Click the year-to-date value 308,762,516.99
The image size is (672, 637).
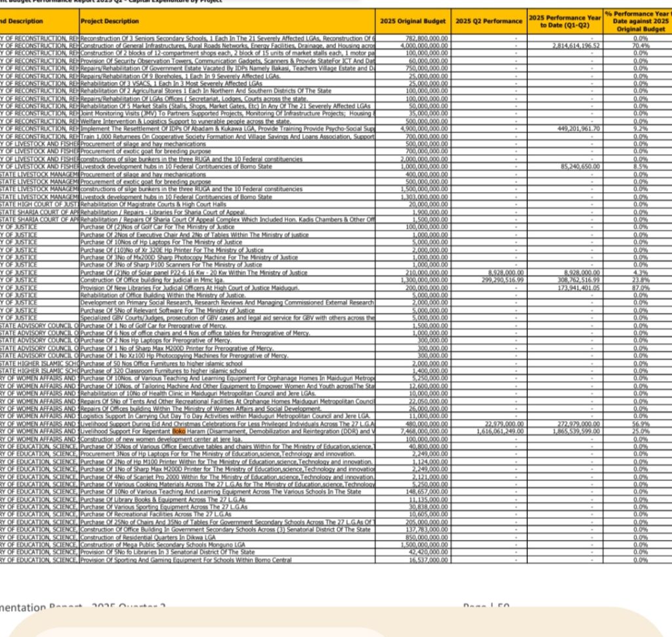579,280
